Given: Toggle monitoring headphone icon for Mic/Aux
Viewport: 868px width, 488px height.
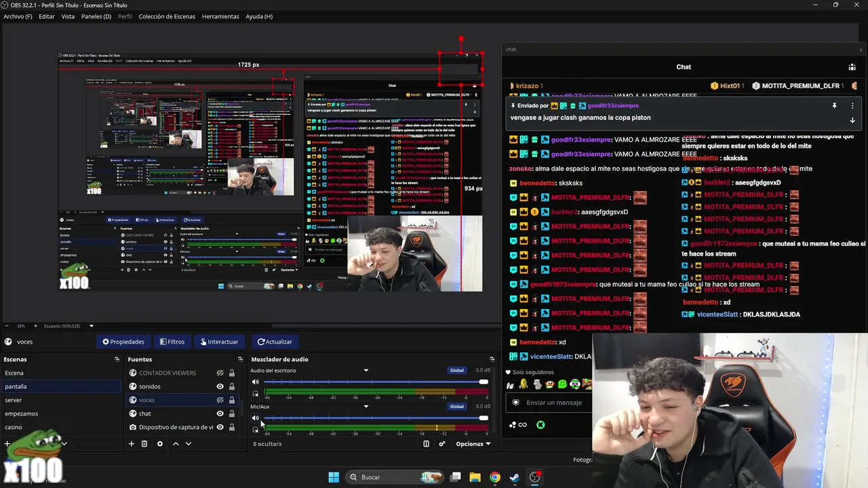Looking at the screenshot, I should (x=256, y=429).
